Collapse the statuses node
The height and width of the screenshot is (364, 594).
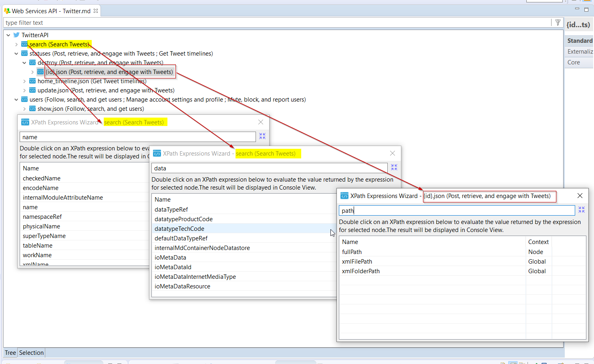click(16, 54)
